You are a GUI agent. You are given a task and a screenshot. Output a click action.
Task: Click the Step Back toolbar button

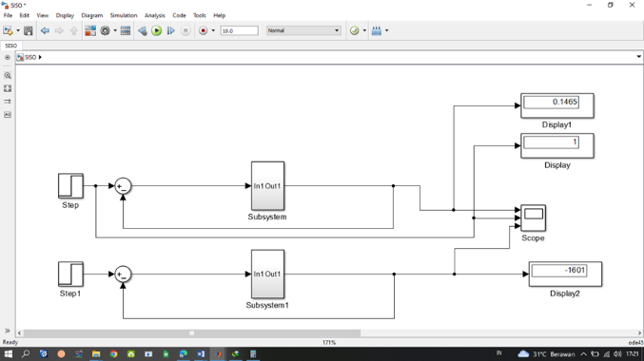click(x=142, y=30)
